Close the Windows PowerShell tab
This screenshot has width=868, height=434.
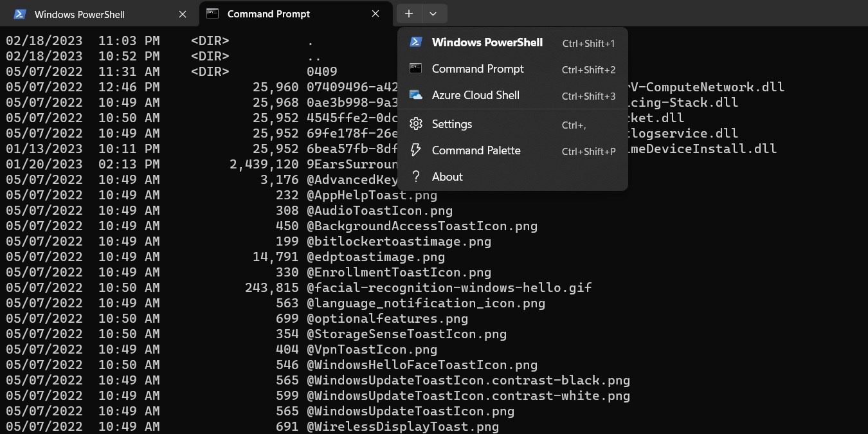point(182,14)
